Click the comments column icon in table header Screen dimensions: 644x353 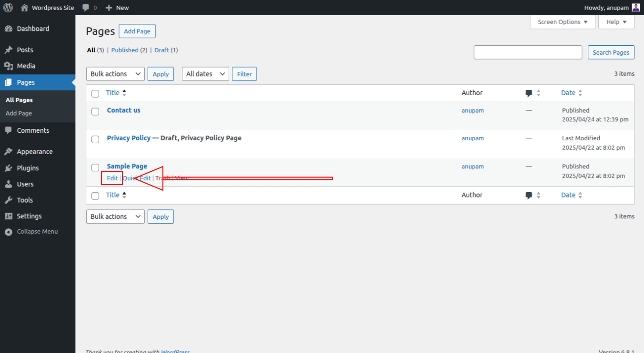point(529,93)
